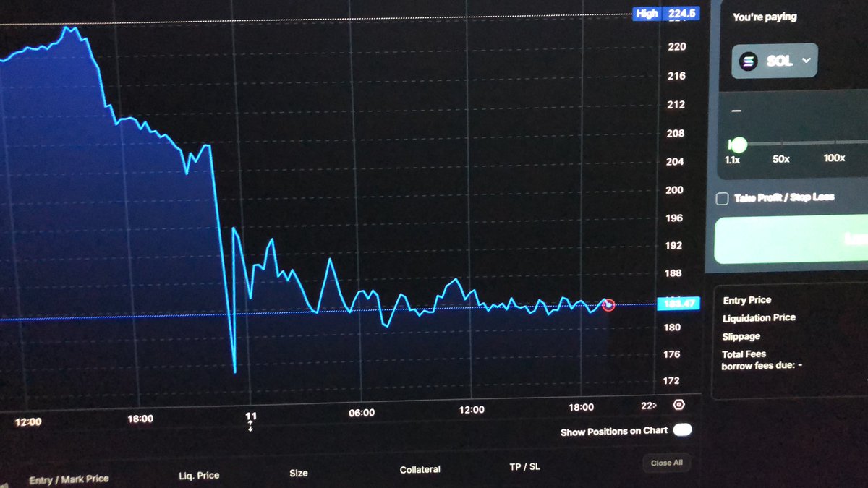The image size is (868, 488).
Task: Click the High 224.5 price flag
Action: click(x=665, y=13)
